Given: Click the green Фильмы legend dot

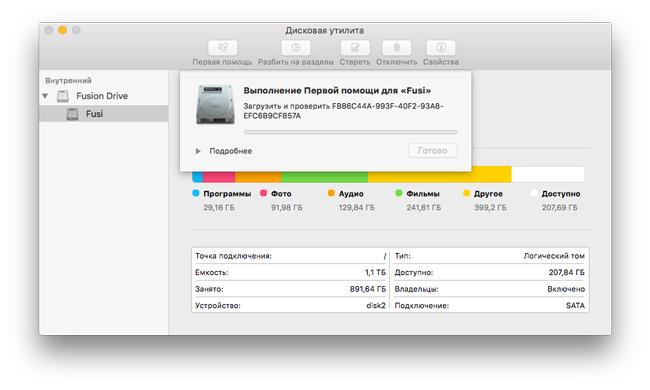Looking at the screenshot, I should tap(399, 193).
